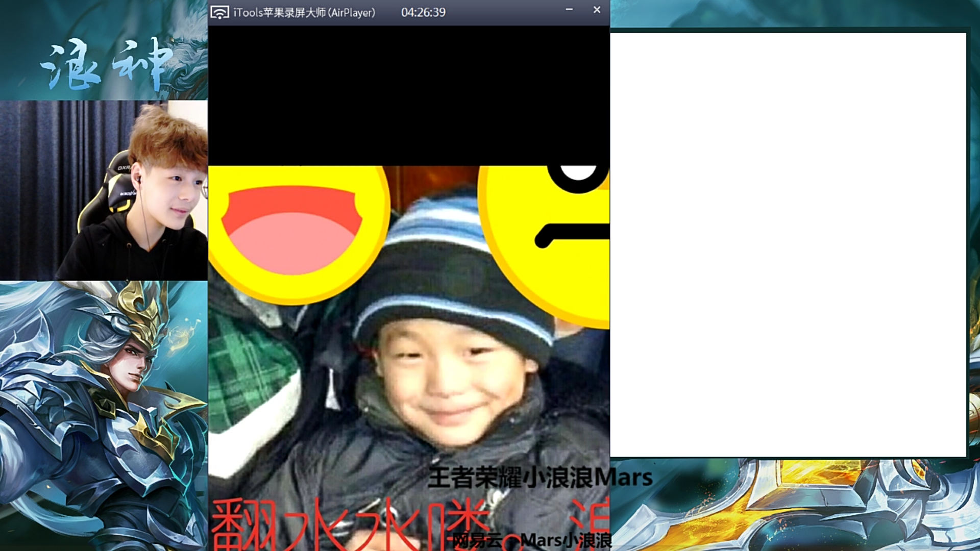Close the iTools AirPlayer window

click(597, 10)
